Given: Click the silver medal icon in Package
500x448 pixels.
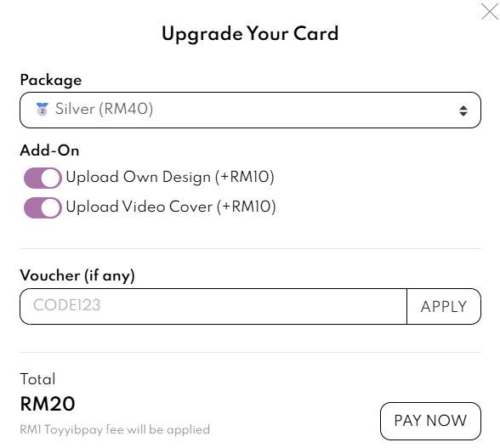Looking at the screenshot, I should pyautogui.click(x=43, y=109).
